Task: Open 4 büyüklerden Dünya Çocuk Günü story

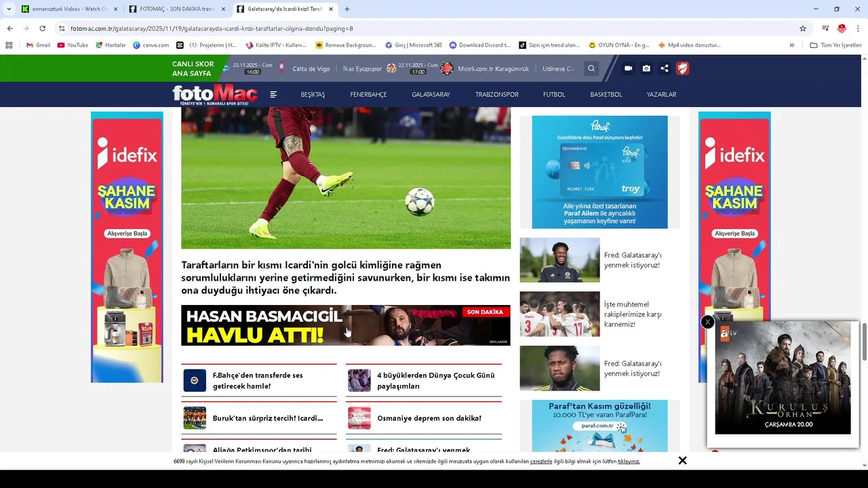Action: (424, 380)
